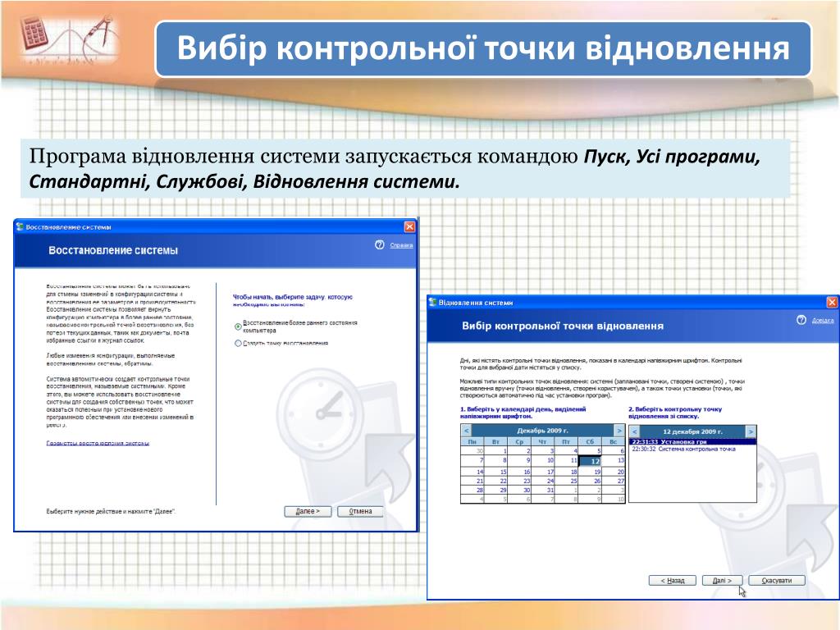Click the Далее > button
The image size is (840, 630).
point(308,511)
